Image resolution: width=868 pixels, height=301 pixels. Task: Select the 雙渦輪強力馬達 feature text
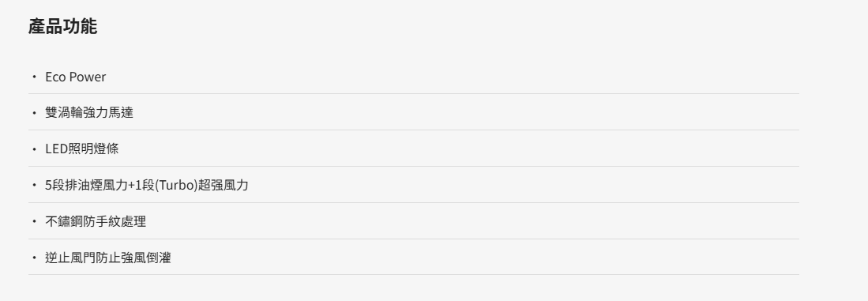(89, 113)
